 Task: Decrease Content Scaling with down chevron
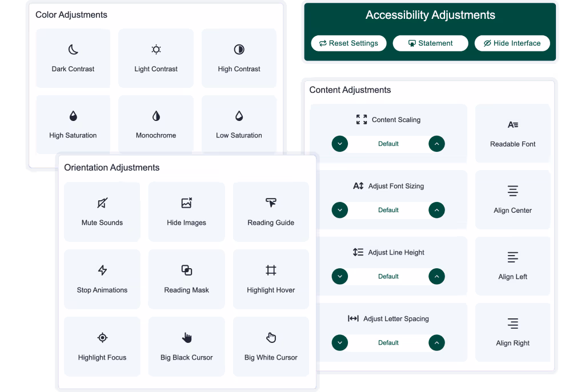tap(340, 144)
